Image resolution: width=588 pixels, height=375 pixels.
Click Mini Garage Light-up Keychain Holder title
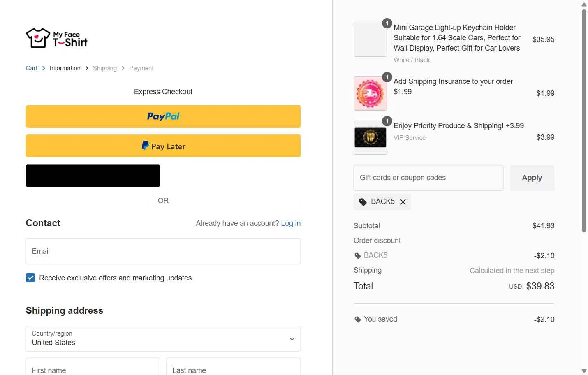[x=457, y=38]
